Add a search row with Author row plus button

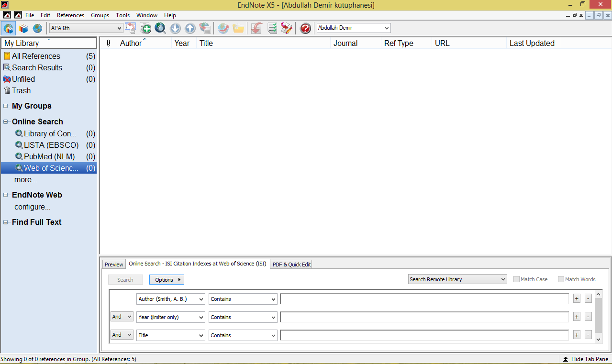(577, 298)
